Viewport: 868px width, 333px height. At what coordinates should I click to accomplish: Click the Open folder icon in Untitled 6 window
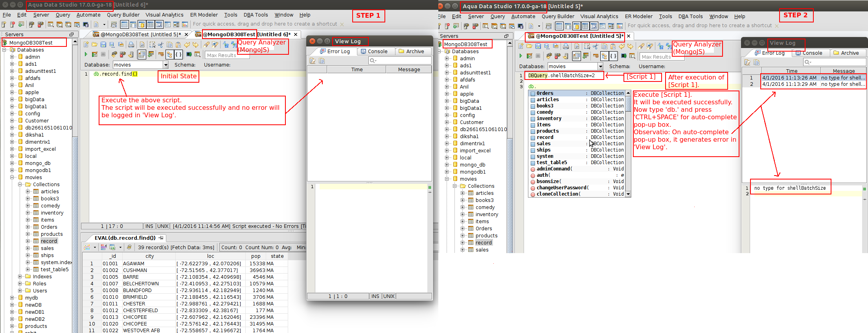click(95, 44)
